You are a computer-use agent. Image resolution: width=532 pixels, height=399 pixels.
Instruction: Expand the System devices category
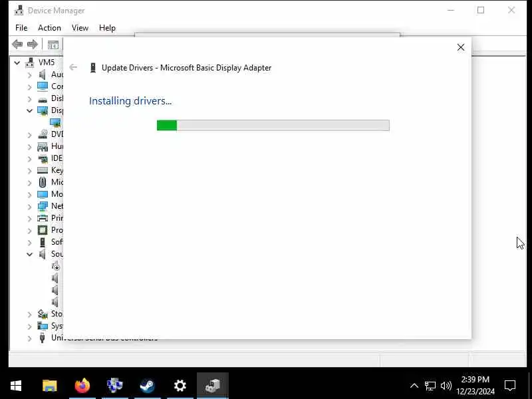pyautogui.click(x=29, y=327)
